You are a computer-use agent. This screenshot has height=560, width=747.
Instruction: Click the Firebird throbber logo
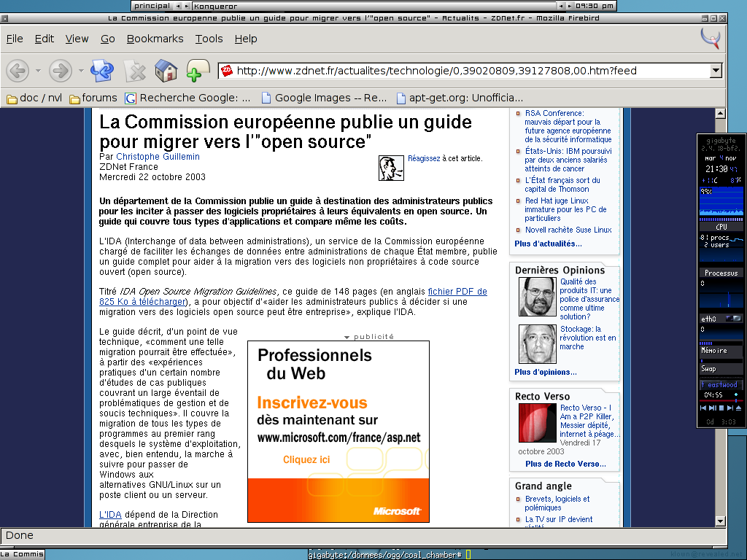click(x=711, y=38)
